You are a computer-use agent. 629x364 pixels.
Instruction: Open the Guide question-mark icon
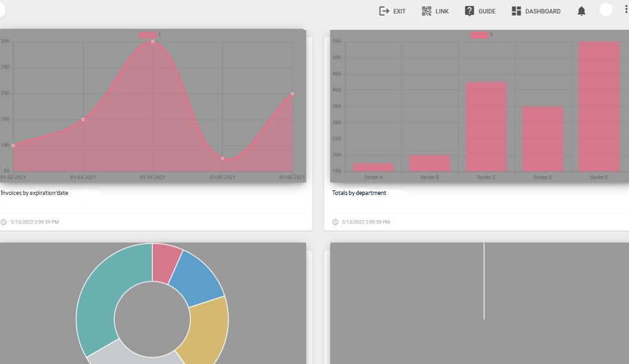click(x=469, y=11)
